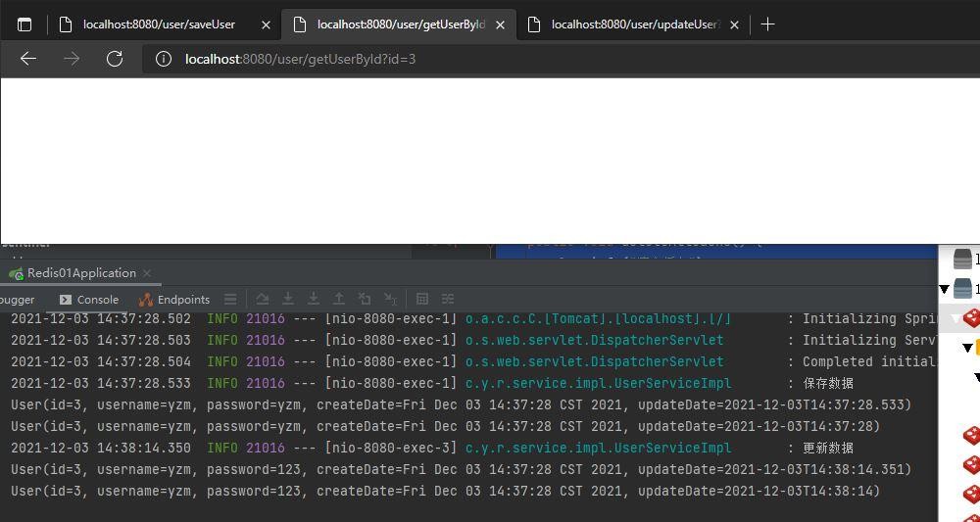The height and width of the screenshot is (522, 980).
Task: Collapse the selected Redis database tree node
Action: (955, 318)
